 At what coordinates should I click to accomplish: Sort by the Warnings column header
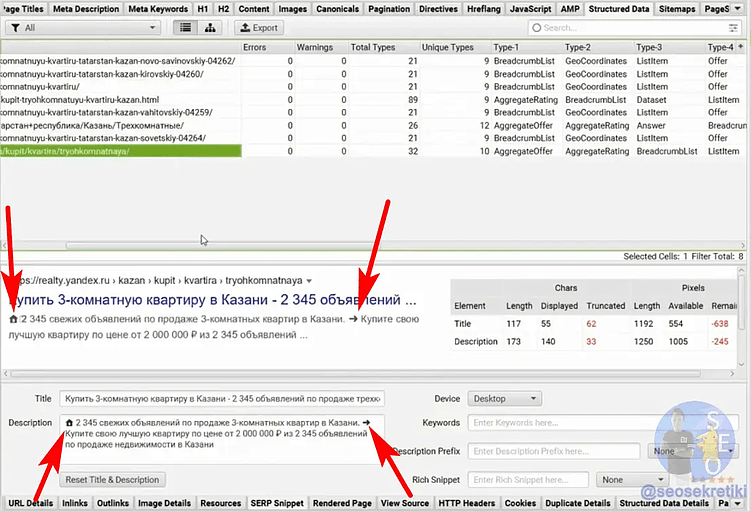coord(320,47)
